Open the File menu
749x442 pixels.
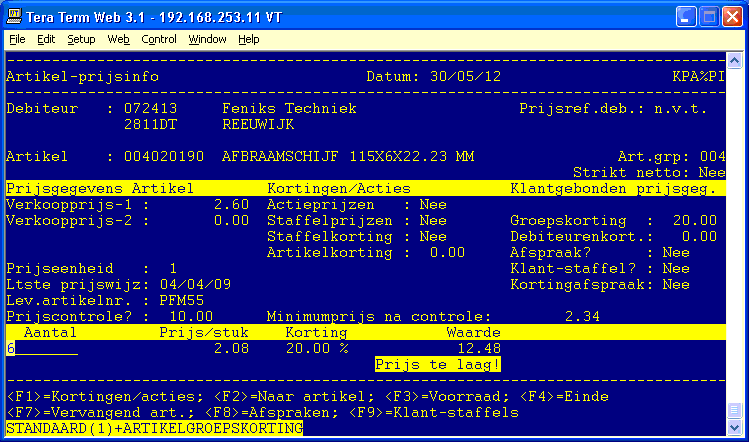17,39
